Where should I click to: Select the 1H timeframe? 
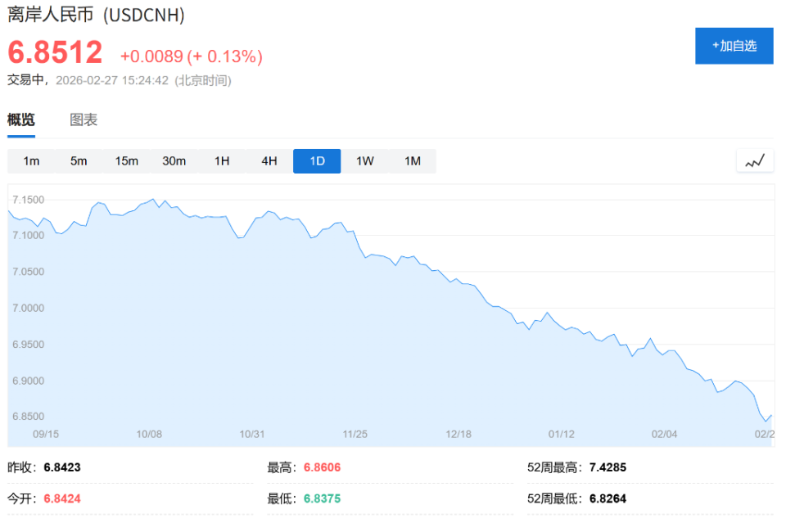click(x=222, y=160)
